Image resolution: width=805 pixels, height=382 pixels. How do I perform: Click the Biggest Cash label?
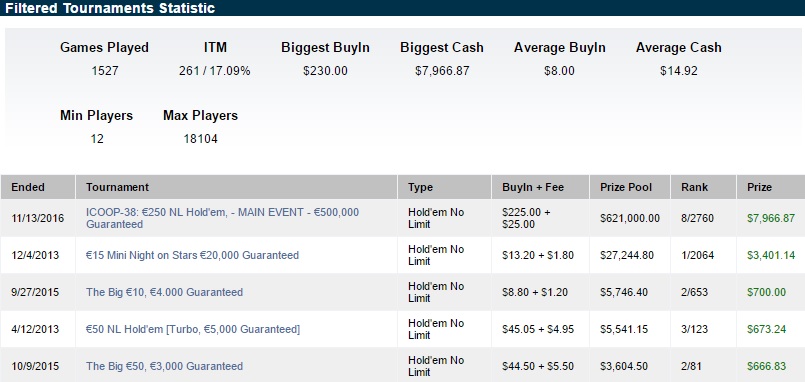pyautogui.click(x=442, y=48)
